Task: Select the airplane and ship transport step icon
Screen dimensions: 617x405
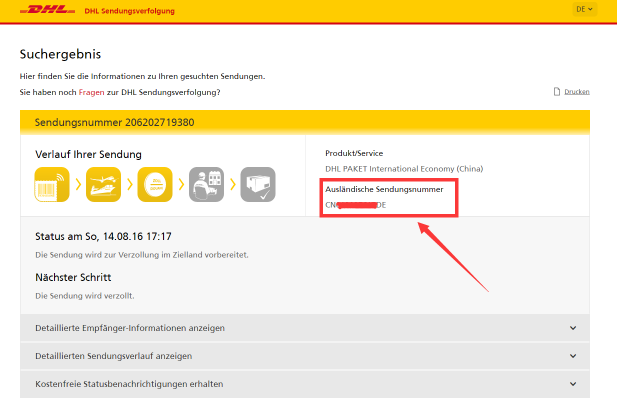Action: tap(103, 184)
